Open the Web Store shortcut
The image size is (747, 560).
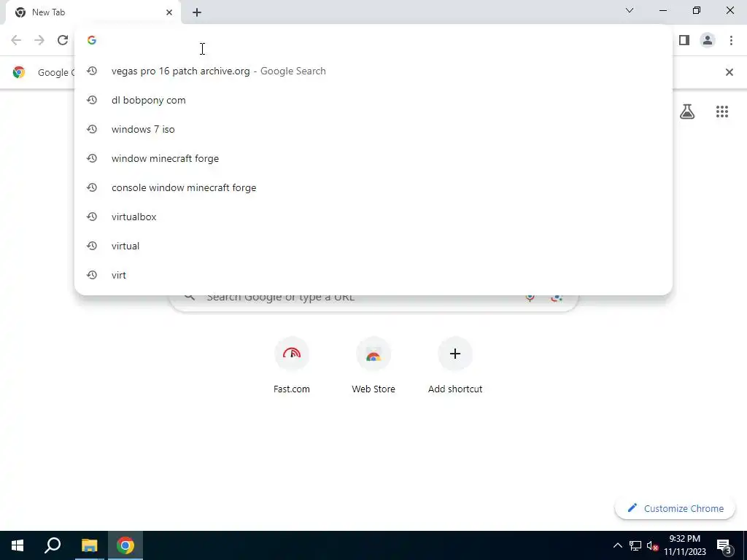(x=373, y=365)
